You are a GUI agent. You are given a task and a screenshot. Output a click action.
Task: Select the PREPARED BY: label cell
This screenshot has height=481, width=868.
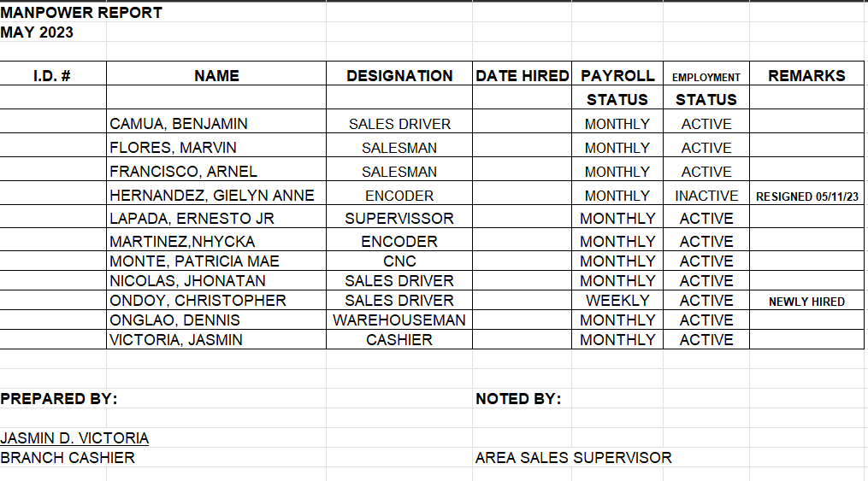click(59, 399)
